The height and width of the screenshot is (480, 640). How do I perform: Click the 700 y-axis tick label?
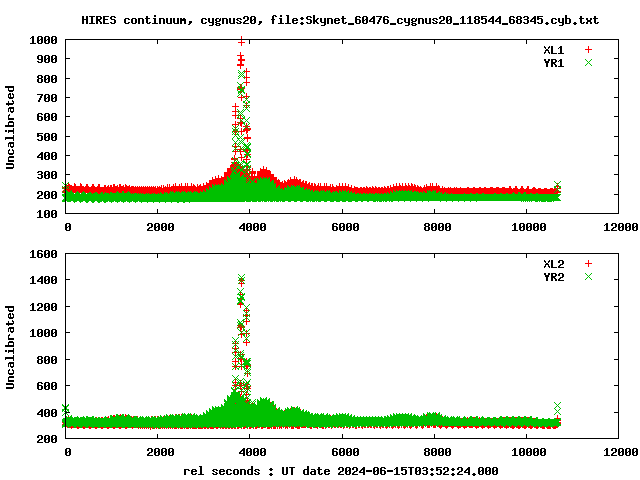pyautogui.click(x=47, y=98)
